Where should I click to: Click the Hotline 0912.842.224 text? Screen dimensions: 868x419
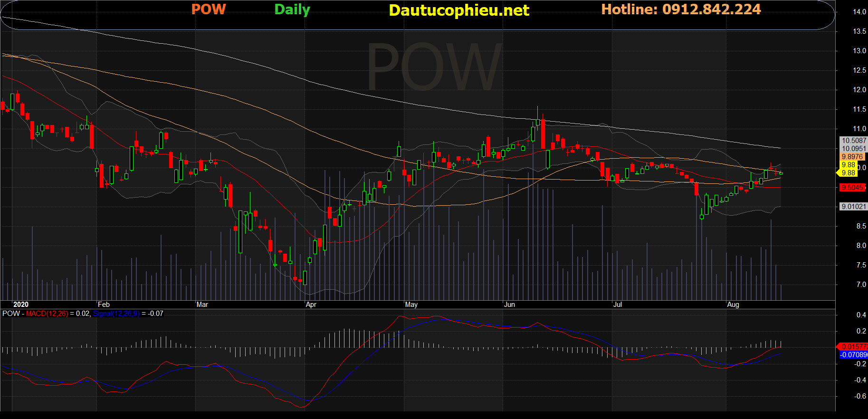coord(681,10)
